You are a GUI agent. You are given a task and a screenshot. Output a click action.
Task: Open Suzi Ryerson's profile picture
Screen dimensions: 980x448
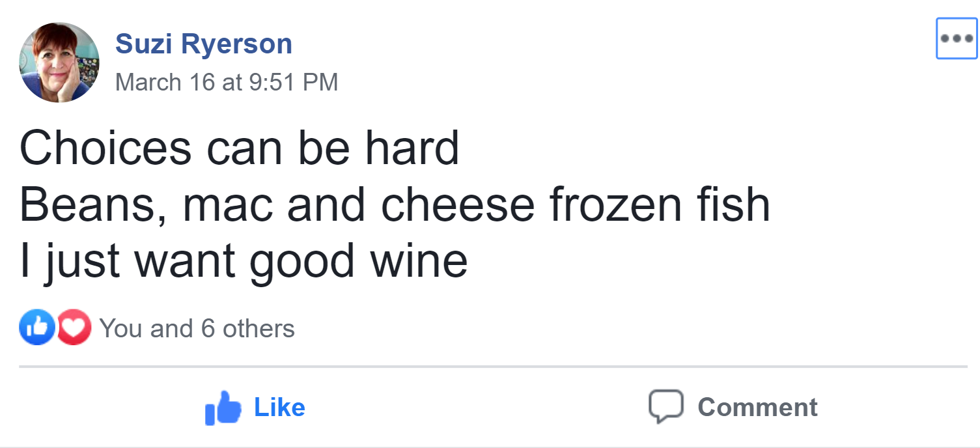pos(59,63)
